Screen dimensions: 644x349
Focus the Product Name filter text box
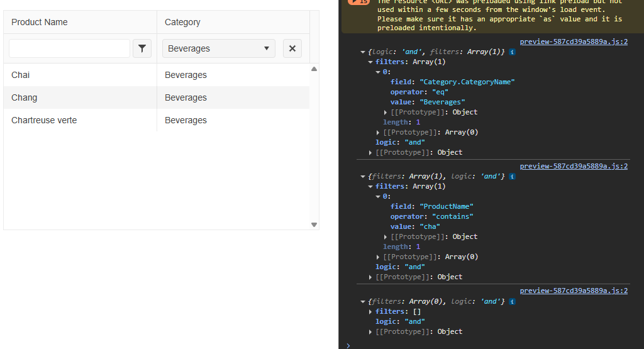click(x=69, y=48)
